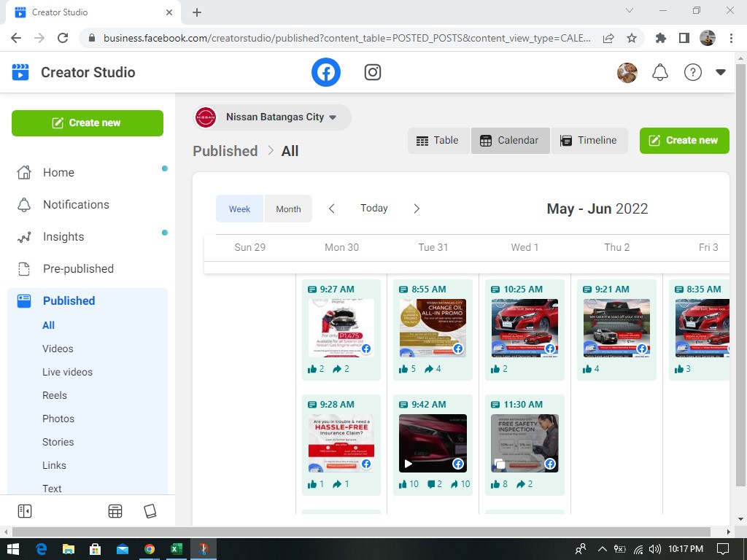Viewport: 747px width, 560px height.
Task: Open the 8:55 AM Change Oil promo post
Action: [x=433, y=328]
